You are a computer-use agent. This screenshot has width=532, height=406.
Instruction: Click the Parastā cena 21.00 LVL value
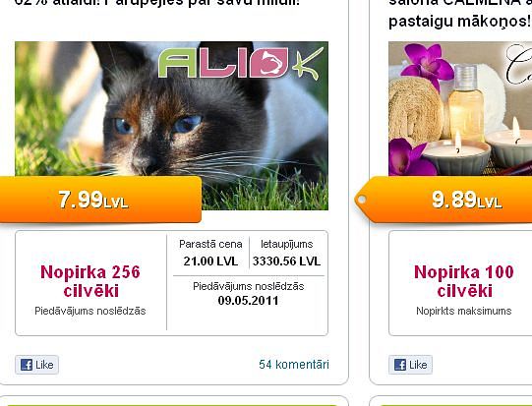point(210,261)
